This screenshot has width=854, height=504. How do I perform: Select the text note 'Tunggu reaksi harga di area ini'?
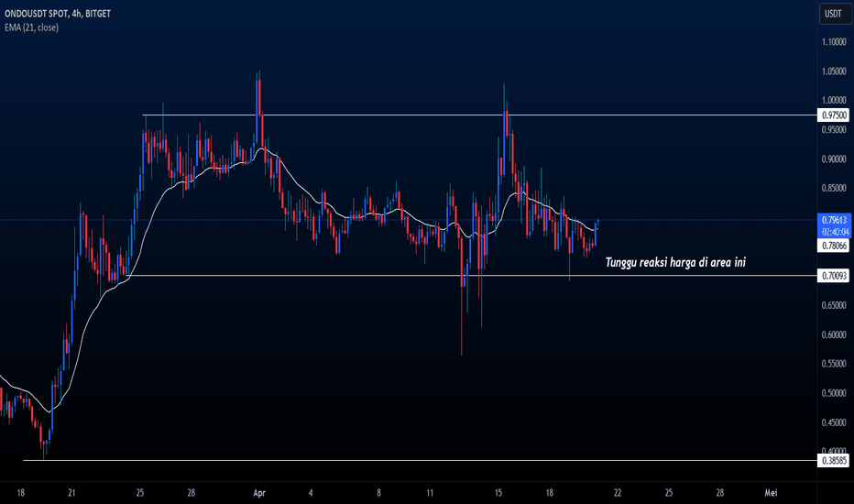(675, 263)
